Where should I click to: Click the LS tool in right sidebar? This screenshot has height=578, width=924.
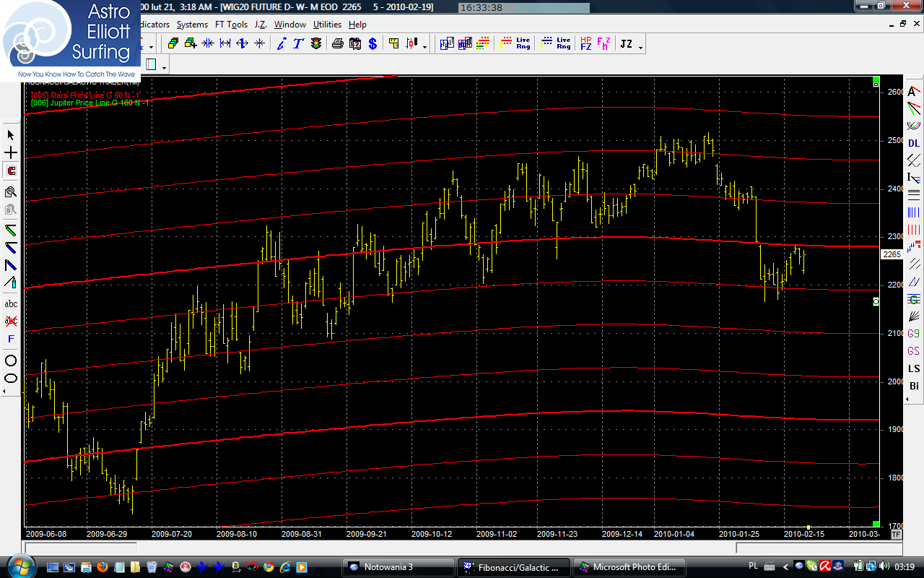(914, 369)
